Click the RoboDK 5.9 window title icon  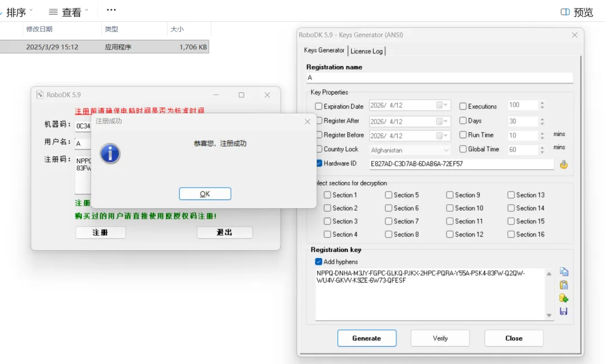click(40, 95)
